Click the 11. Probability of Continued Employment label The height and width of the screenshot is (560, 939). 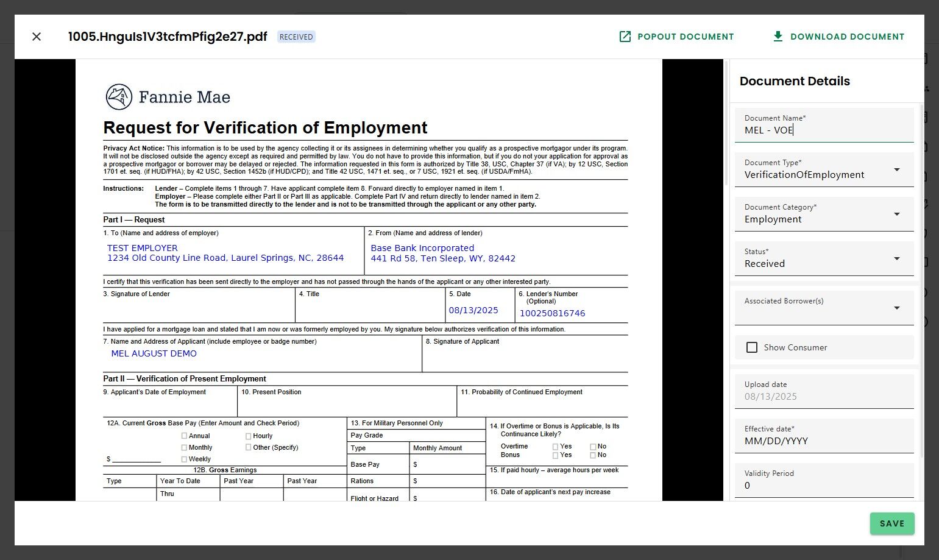522,392
